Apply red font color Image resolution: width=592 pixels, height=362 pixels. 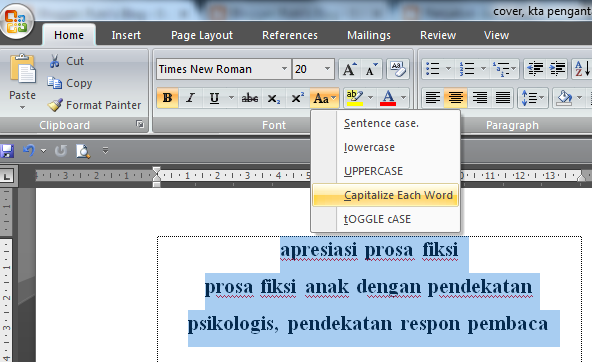[388, 99]
